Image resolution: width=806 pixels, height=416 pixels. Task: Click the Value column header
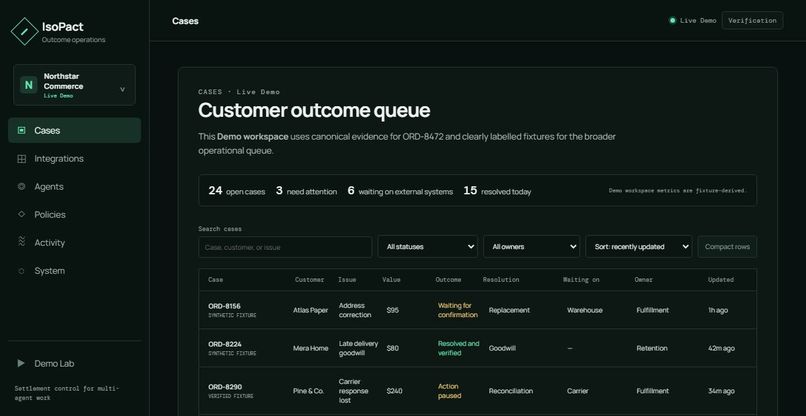coord(391,280)
